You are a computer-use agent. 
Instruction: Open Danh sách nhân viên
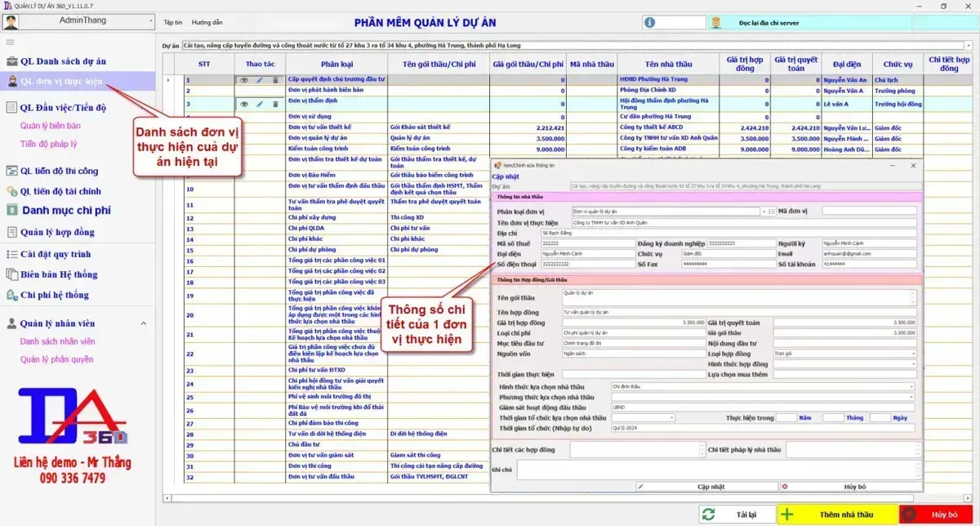[57, 341]
